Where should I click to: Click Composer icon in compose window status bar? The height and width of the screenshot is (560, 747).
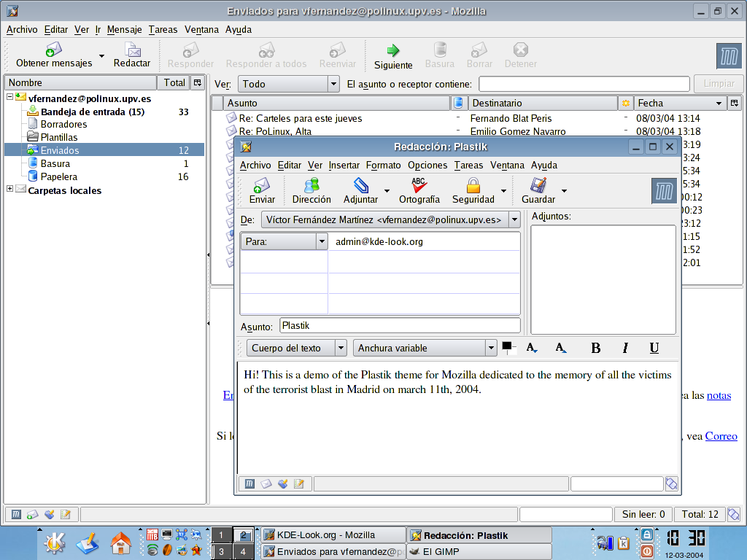pyautogui.click(x=299, y=484)
